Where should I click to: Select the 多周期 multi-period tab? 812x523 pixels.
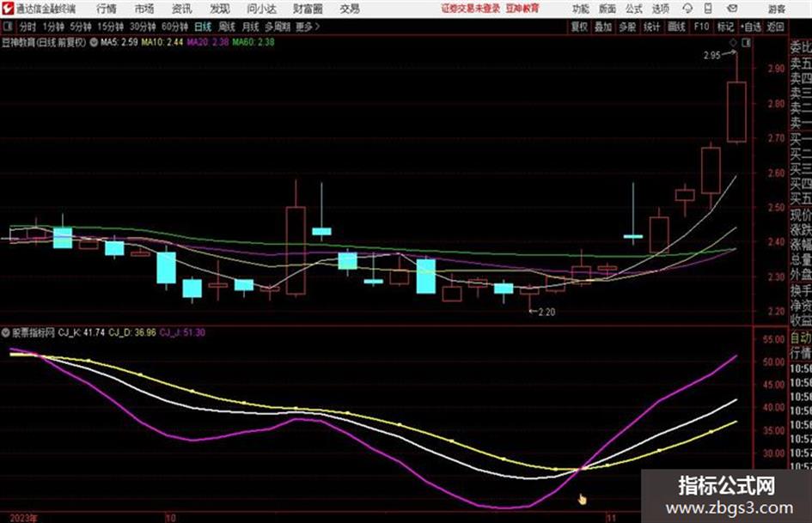pos(278,27)
